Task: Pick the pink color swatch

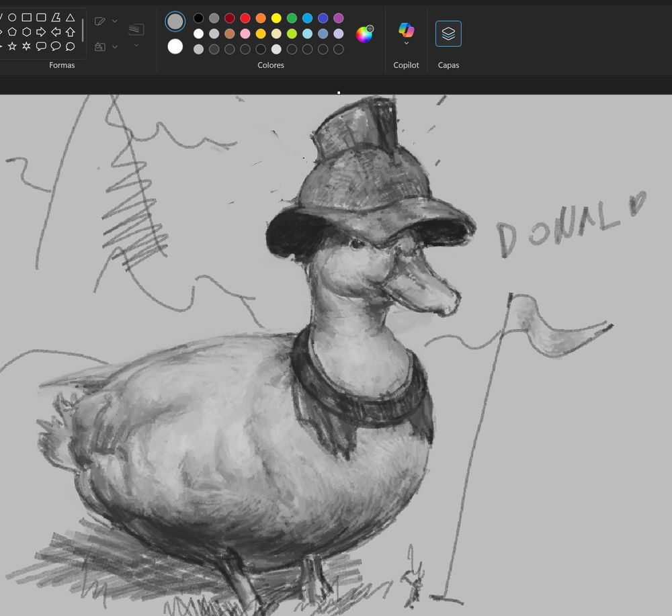Action: (245, 34)
